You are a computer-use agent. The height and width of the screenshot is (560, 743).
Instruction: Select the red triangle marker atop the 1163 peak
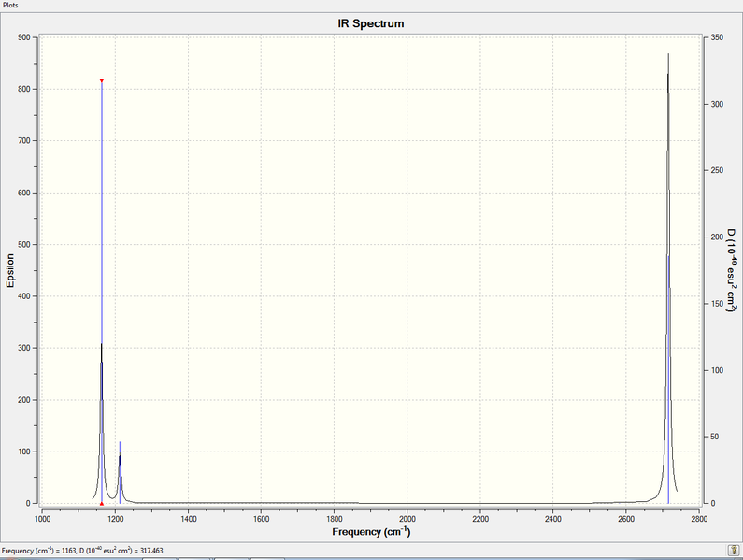(x=102, y=80)
